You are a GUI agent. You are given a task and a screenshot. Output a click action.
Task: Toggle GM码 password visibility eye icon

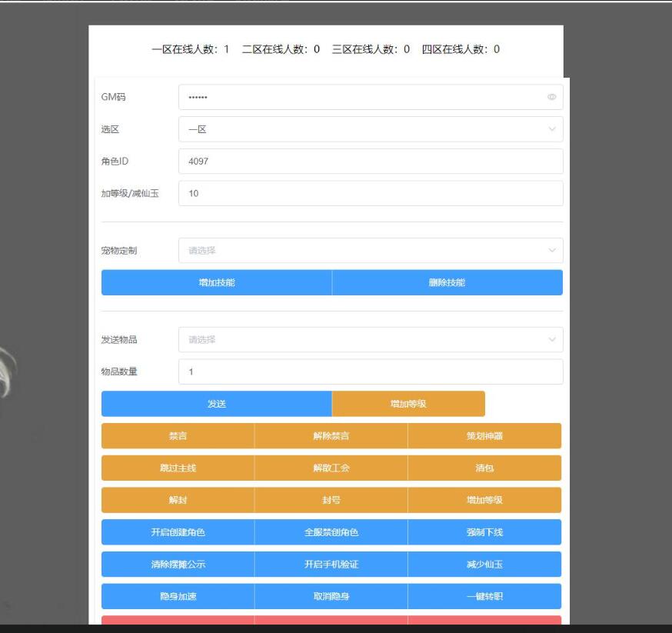coord(551,98)
